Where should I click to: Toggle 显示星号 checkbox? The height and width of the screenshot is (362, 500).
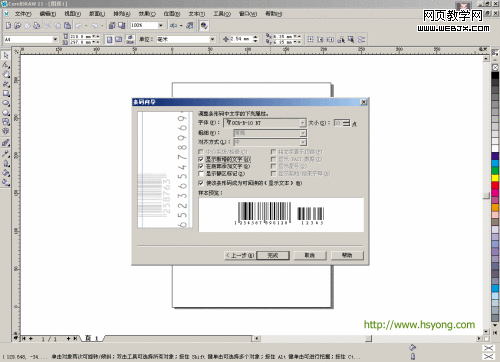click(273, 166)
